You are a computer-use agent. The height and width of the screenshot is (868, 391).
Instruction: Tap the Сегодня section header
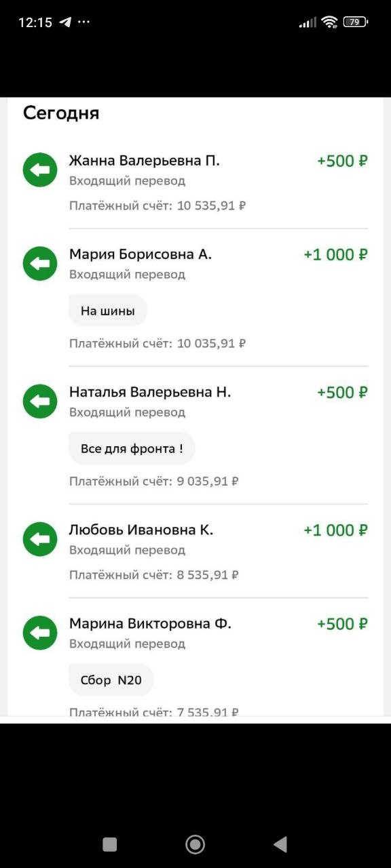(61, 113)
